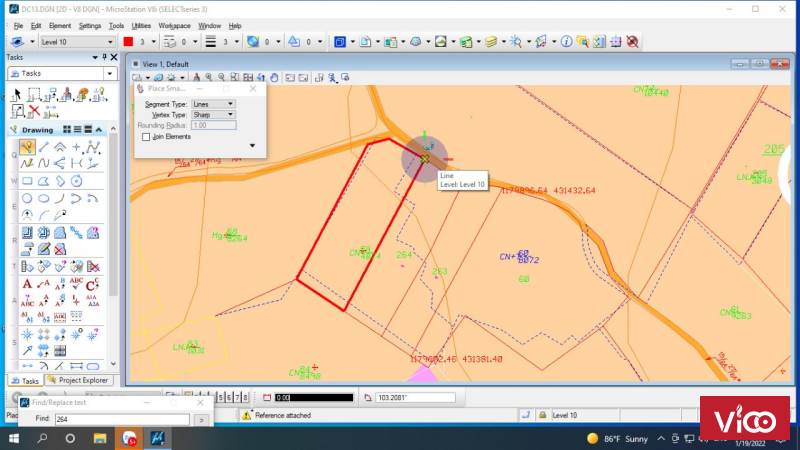Open the Workspace menu

[x=174, y=26]
